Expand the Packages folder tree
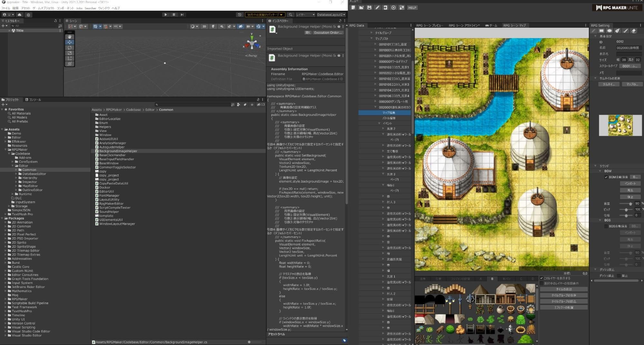644x345 pixels. click(x=3, y=218)
